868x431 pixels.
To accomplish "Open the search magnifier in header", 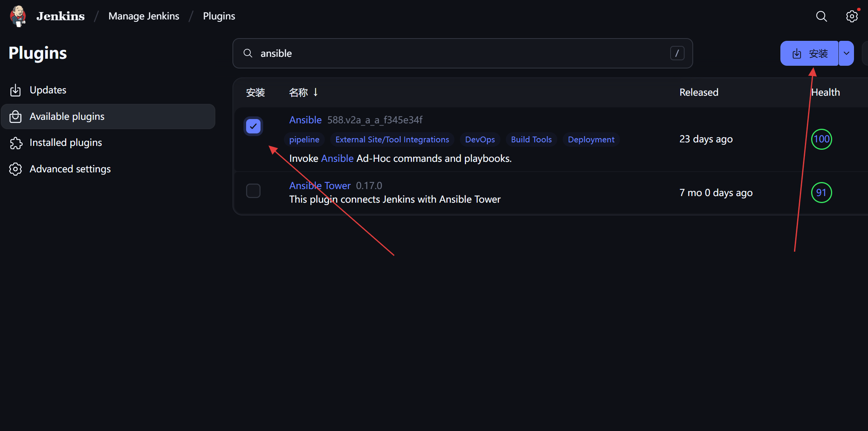I will click(821, 16).
